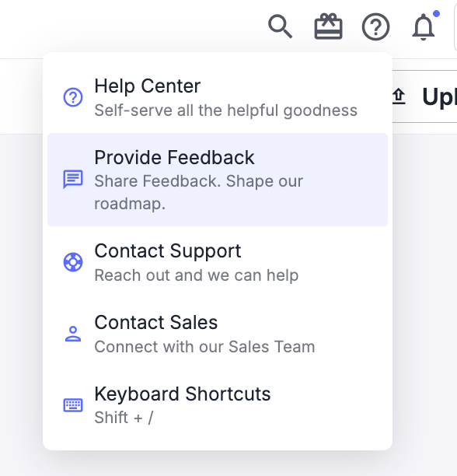Screen dimensions: 457x476
Task: Open the search magnifier icon
Action: (x=281, y=26)
